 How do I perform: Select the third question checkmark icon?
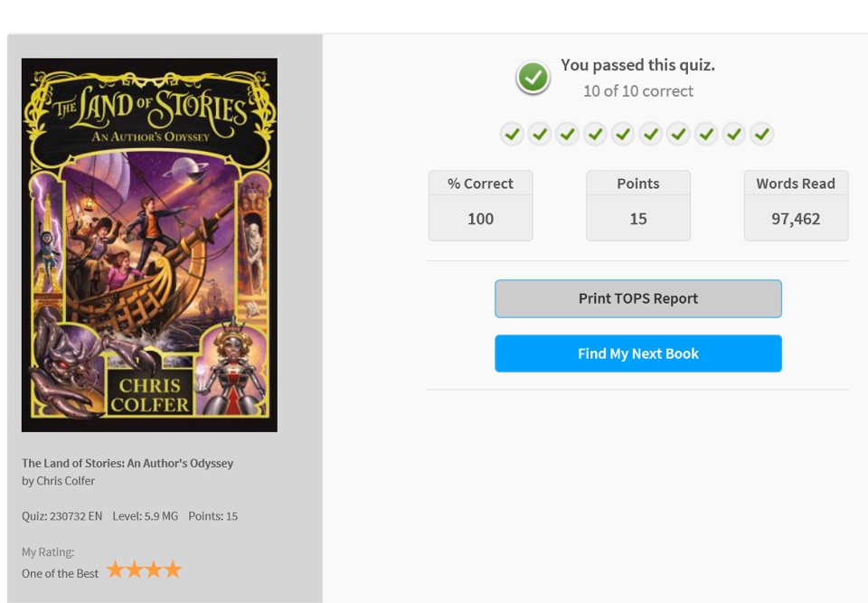(568, 134)
